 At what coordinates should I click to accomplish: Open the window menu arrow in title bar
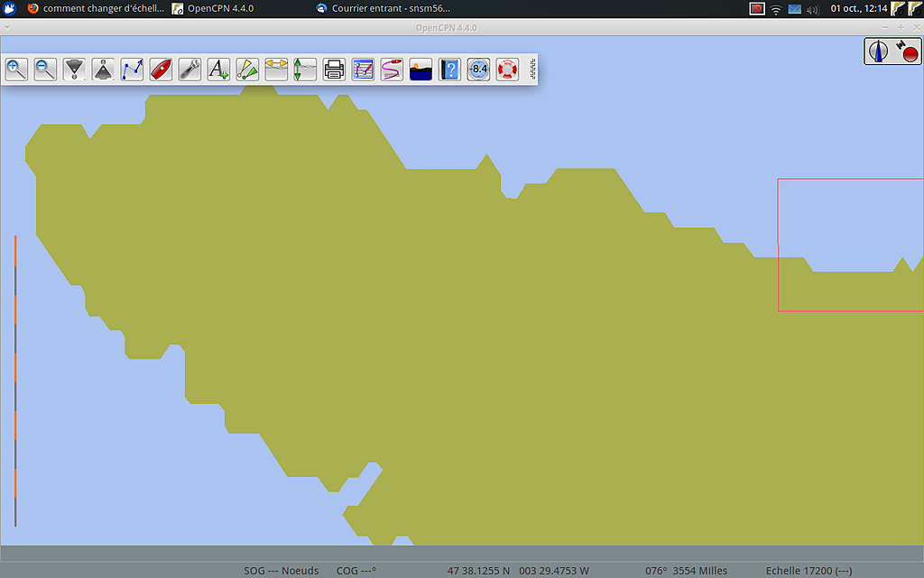7,28
